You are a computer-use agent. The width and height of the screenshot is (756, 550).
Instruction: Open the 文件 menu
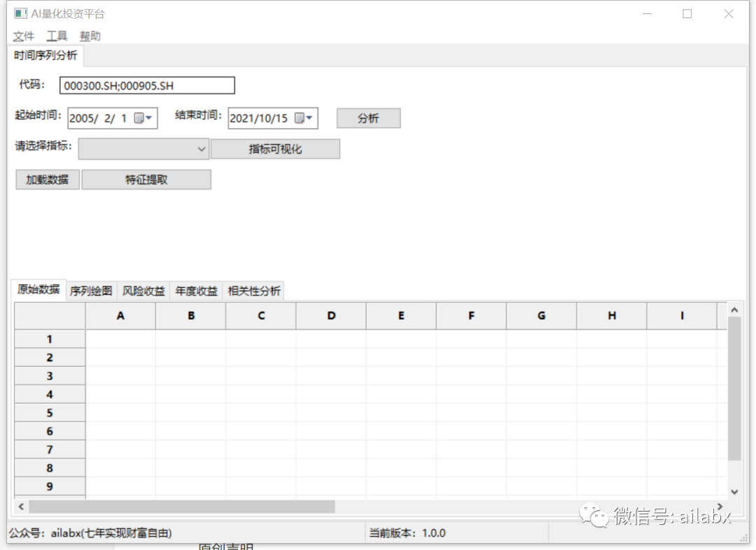[23, 36]
